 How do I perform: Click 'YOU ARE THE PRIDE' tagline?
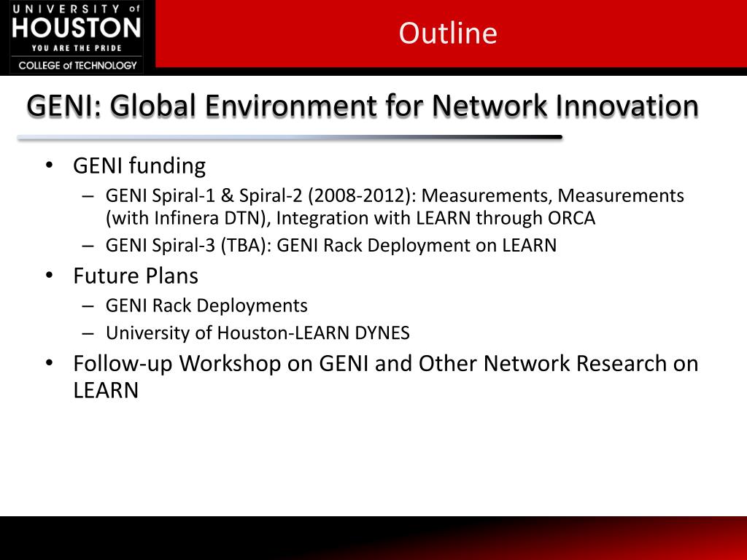[x=77, y=48]
